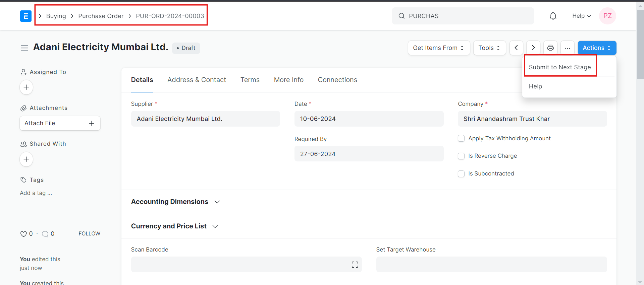Add a Shared With user plus button
Image resolution: width=644 pixels, height=285 pixels.
click(26, 159)
